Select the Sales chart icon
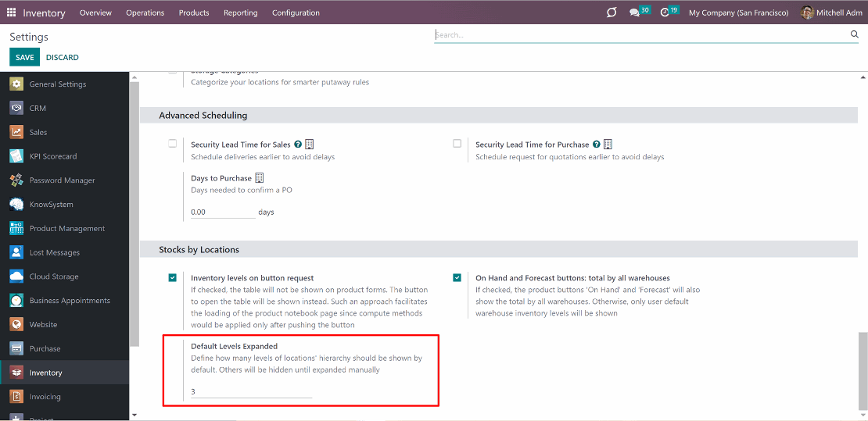Viewport: 868px width, 421px height. [x=16, y=132]
